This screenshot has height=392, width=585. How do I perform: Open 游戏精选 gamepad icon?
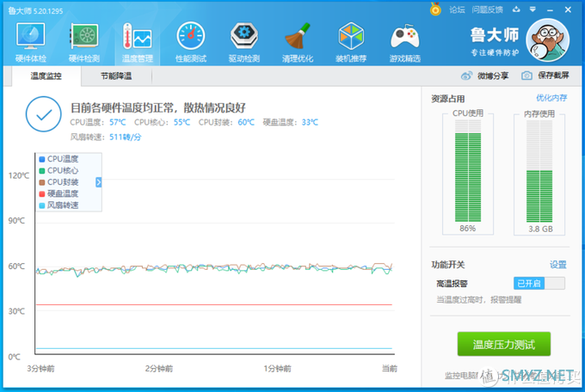pos(405,42)
